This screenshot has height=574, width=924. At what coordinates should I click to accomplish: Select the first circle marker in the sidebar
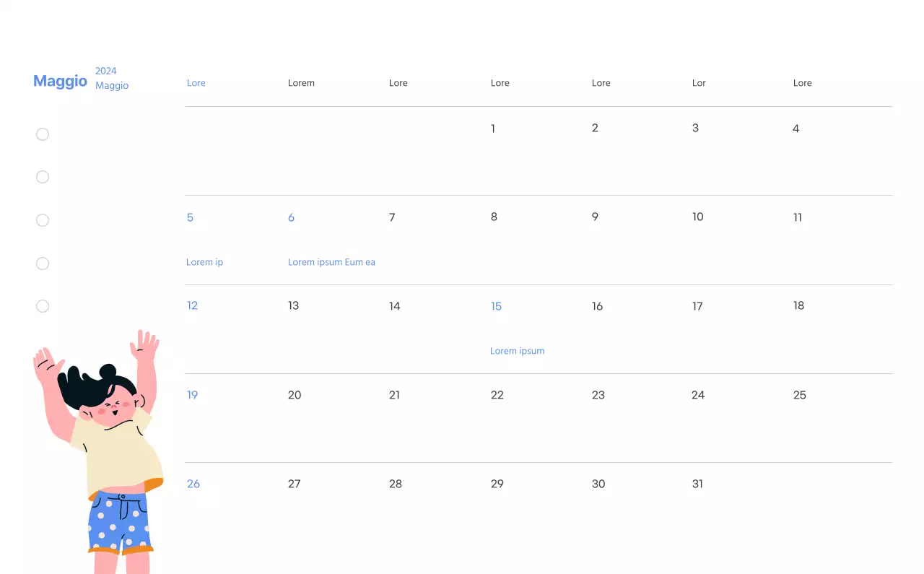pyautogui.click(x=43, y=134)
